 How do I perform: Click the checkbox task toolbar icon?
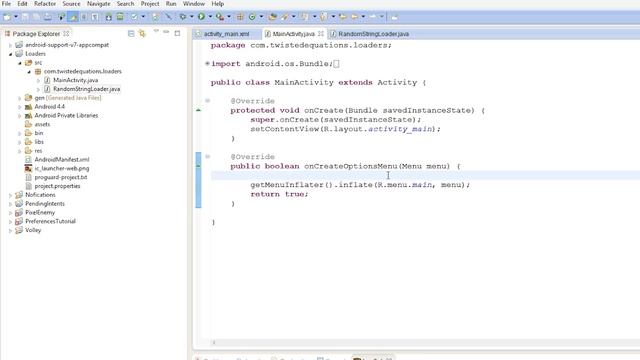coord(134,17)
